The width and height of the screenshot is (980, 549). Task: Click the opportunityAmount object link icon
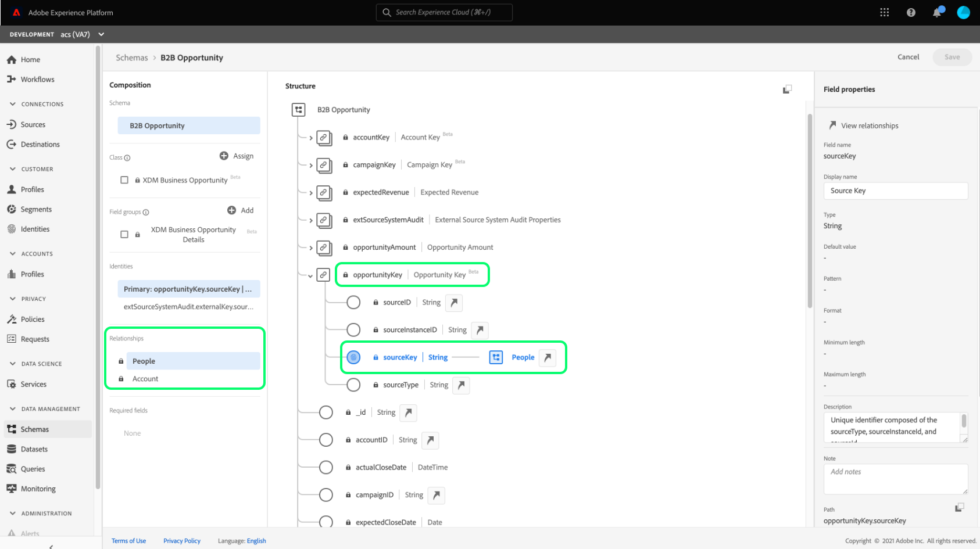coord(324,247)
